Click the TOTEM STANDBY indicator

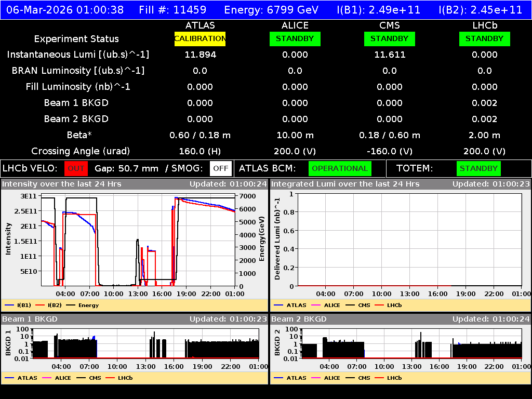pos(477,168)
